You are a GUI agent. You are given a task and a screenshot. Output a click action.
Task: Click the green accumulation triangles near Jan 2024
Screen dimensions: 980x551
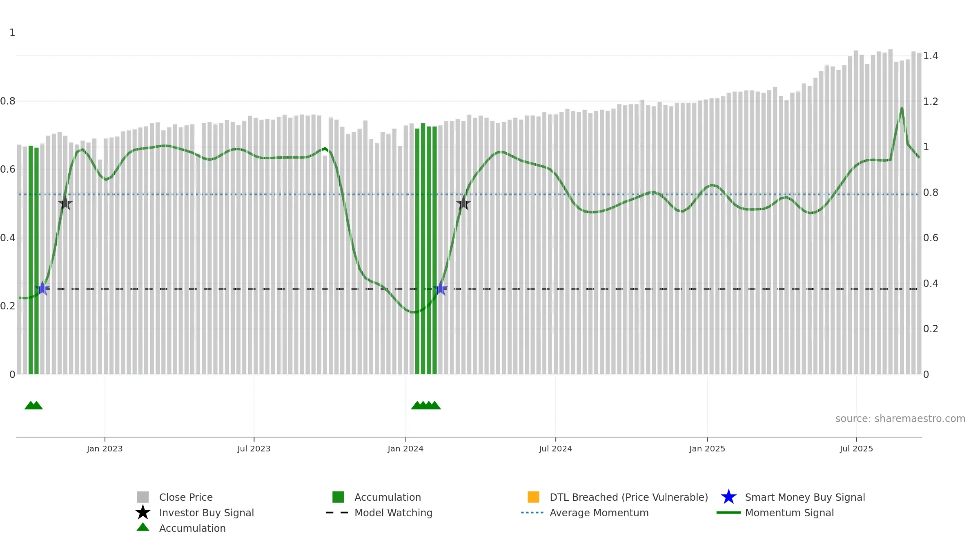pos(426,405)
